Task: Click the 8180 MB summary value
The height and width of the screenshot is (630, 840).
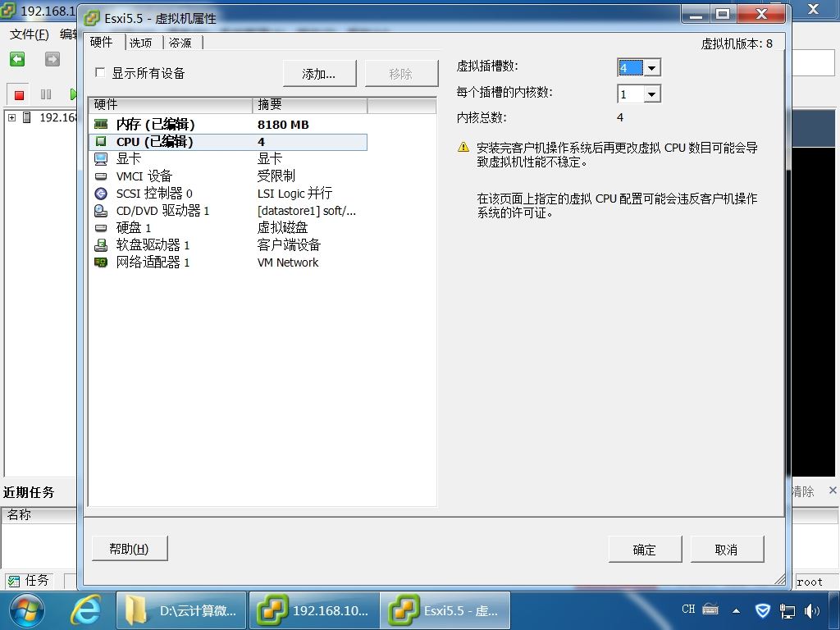Action: [x=283, y=125]
